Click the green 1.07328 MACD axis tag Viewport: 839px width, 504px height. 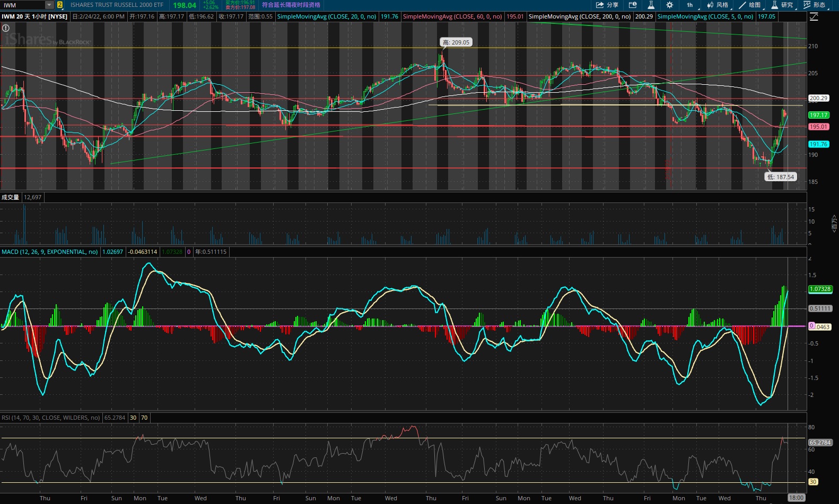click(x=820, y=289)
